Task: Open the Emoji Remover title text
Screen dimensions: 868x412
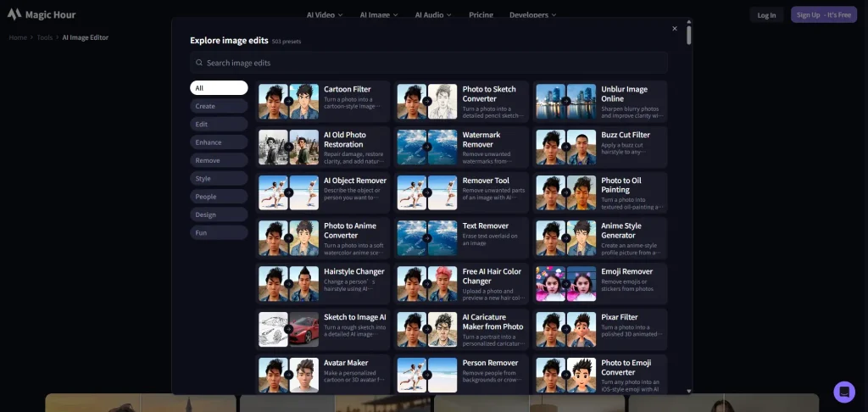Action: (627, 271)
